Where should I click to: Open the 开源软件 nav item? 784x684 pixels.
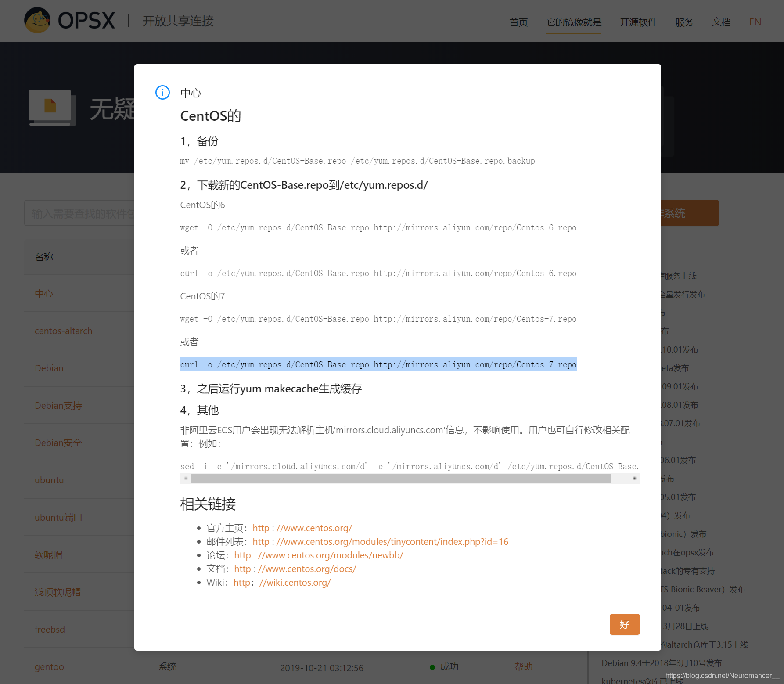click(638, 22)
